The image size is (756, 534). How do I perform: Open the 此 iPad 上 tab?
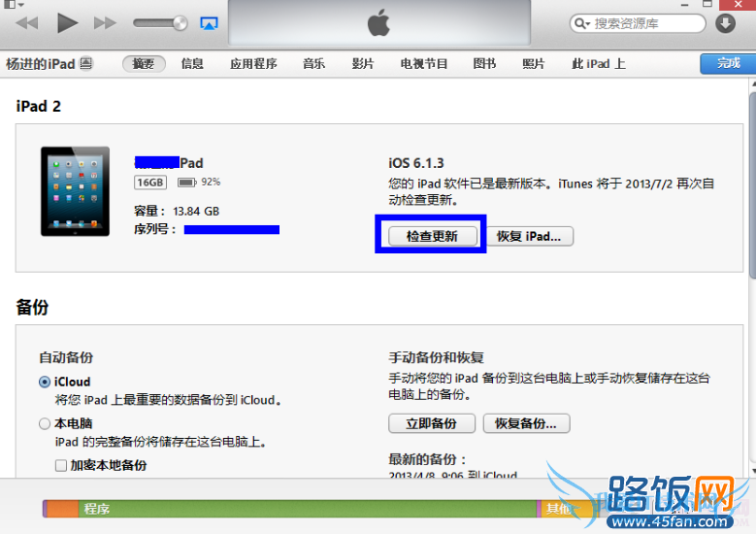tap(599, 64)
